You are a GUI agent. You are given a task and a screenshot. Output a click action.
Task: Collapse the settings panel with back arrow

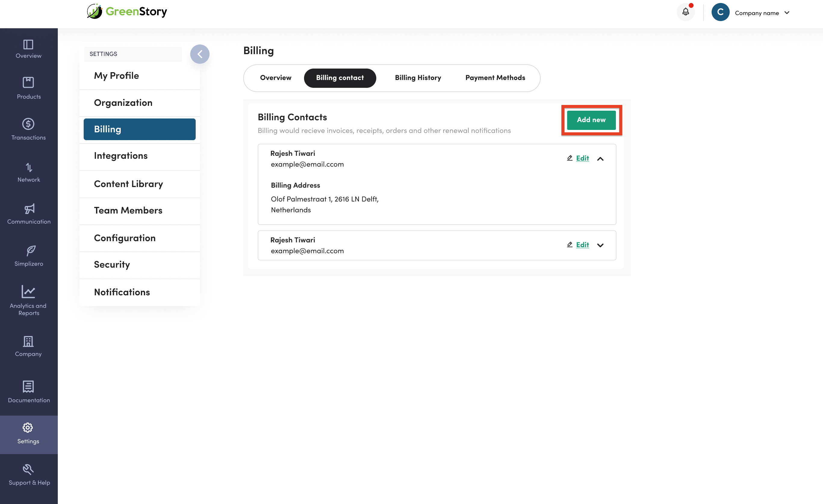click(200, 54)
